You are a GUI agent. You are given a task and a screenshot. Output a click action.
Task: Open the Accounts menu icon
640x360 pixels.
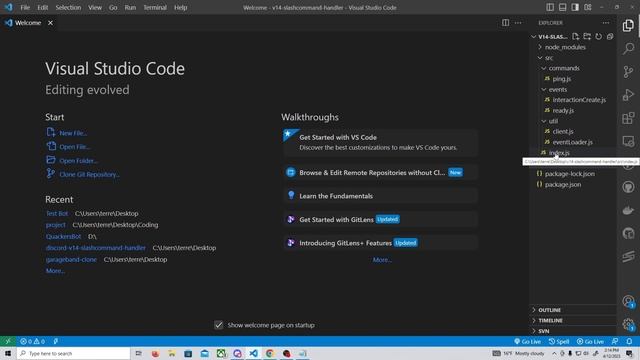click(628, 302)
